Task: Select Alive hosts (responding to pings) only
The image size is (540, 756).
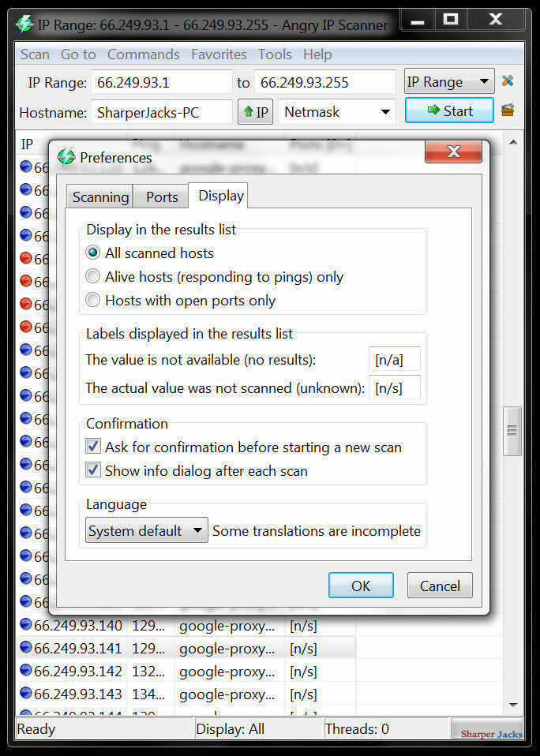Action: 92,276
